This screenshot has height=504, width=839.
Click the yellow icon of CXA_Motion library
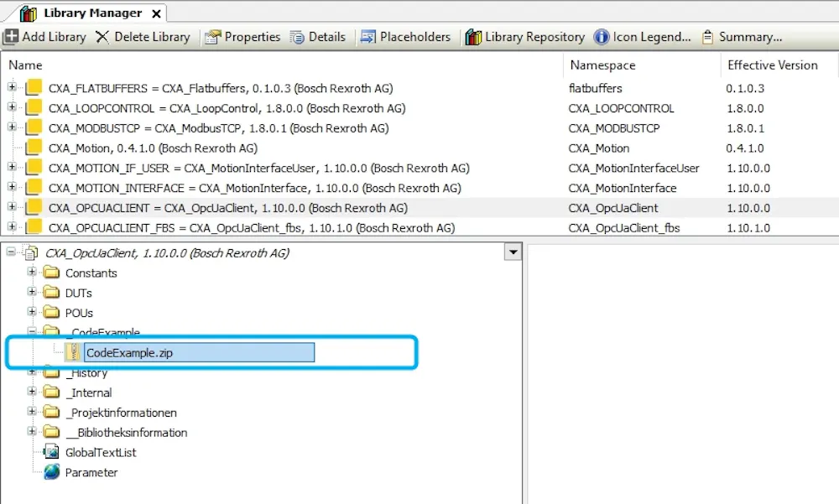coord(34,147)
